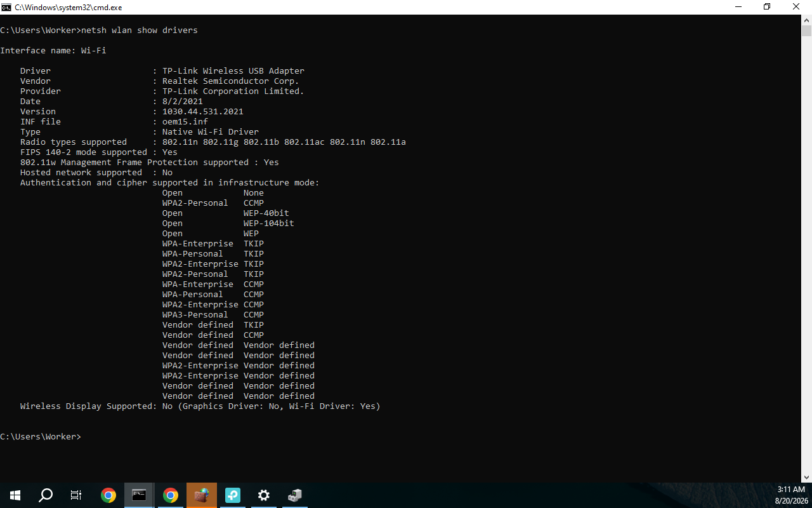Click the driver date "8/2/2021"
Image resolution: width=812 pixels, height=508 pixels.
tap(183, 102)
